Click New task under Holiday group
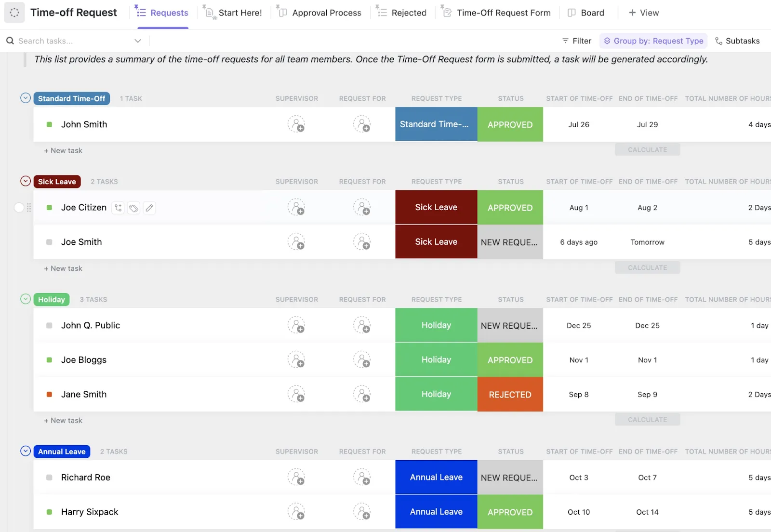The image size is (771, 532). click(63, 420)
